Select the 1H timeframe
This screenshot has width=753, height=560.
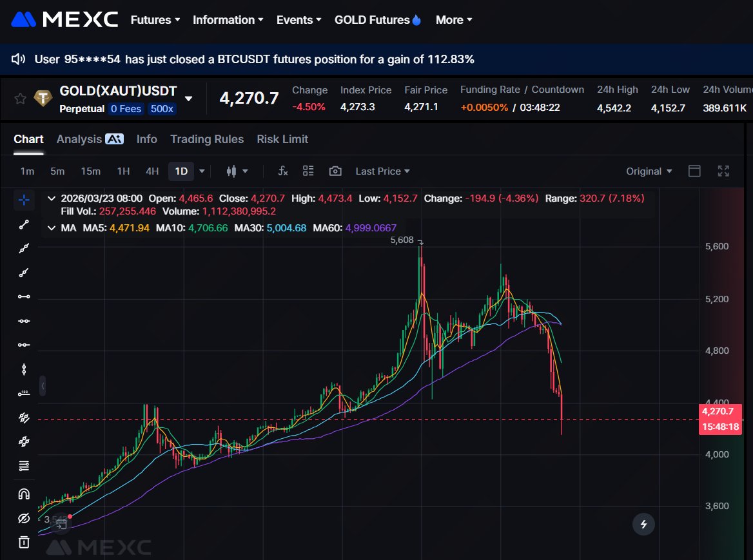[123, 171]
